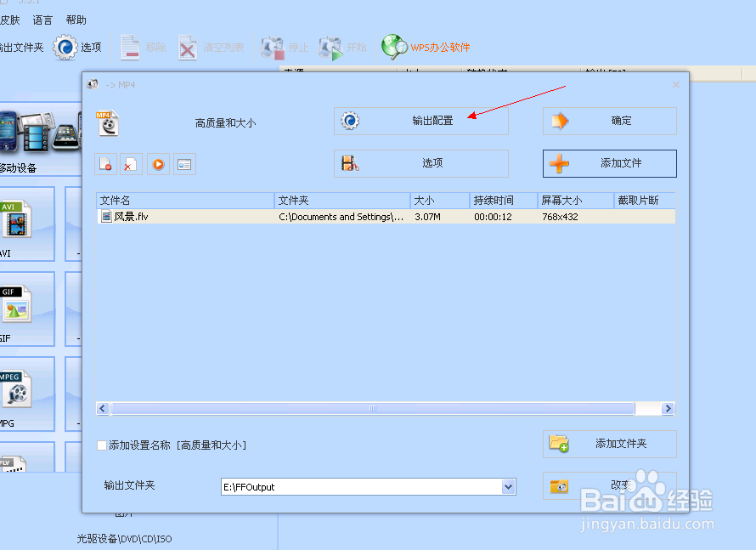Open 选项 using the gear icon
This screenshot has height=550, width=756.
point(65,48)
